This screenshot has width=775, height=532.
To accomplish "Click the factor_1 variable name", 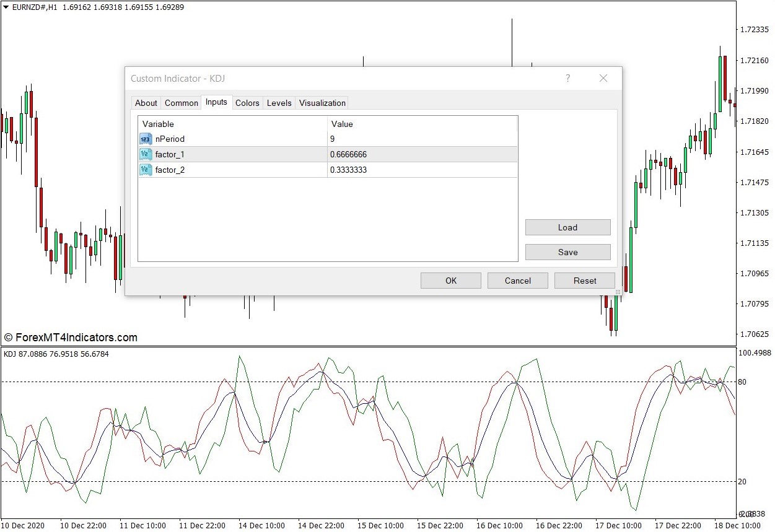I will click(170, 154).
